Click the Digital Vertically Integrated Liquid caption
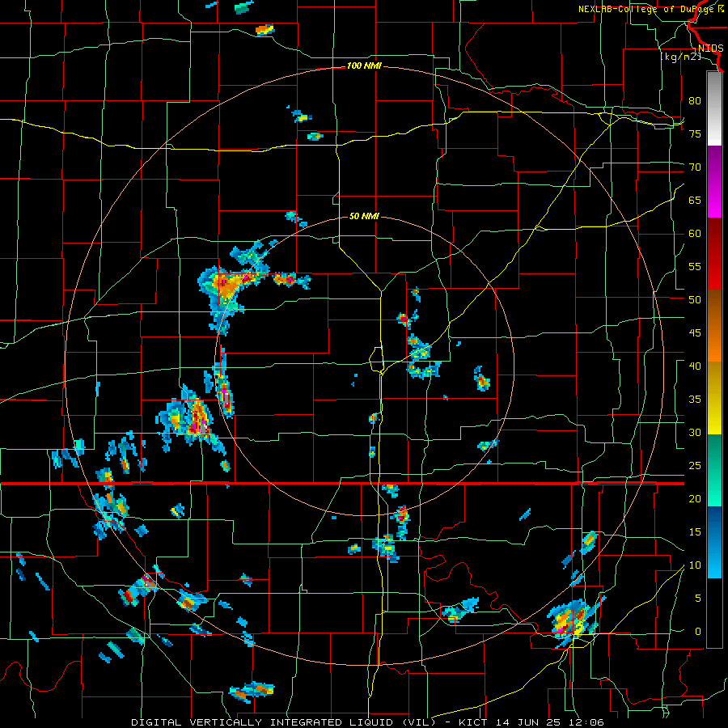This screenshot has width=728, height=728. 367,722
